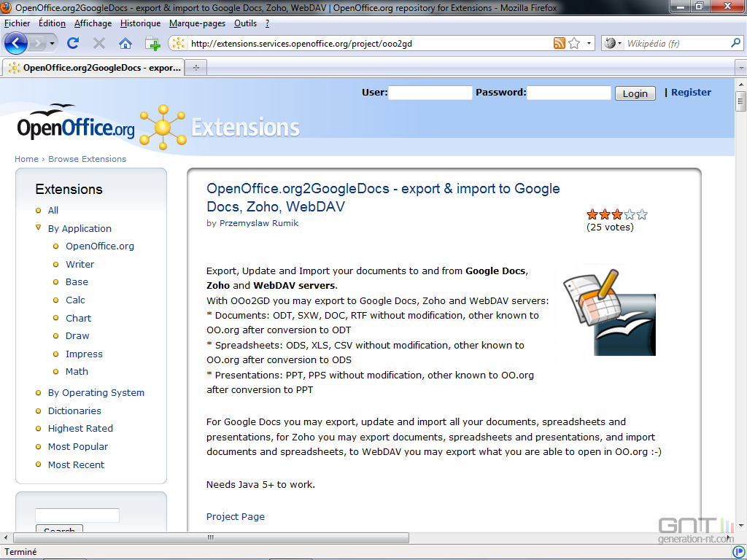747x560 pixels.
Task: Open the Impress category link
Action: pos(84,354)
